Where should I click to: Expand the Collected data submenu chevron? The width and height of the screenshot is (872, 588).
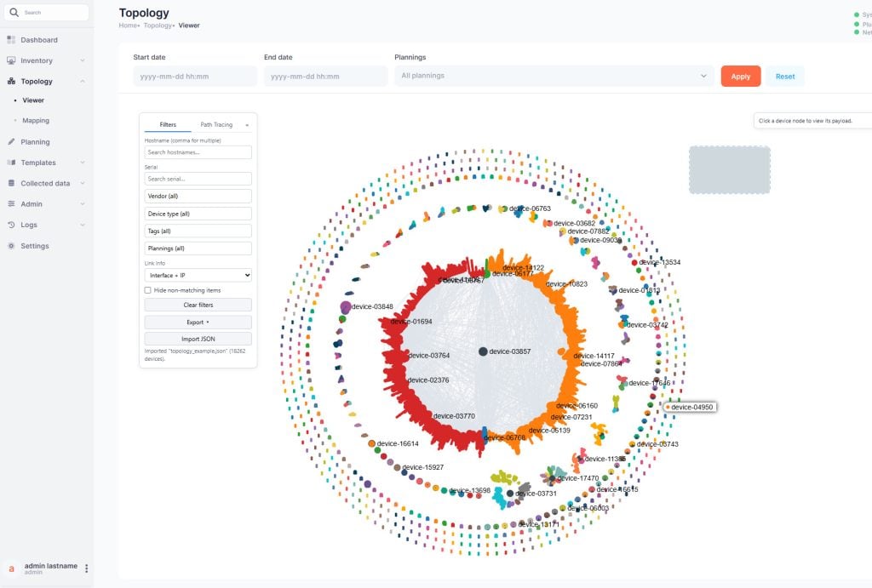click(83, 184)
